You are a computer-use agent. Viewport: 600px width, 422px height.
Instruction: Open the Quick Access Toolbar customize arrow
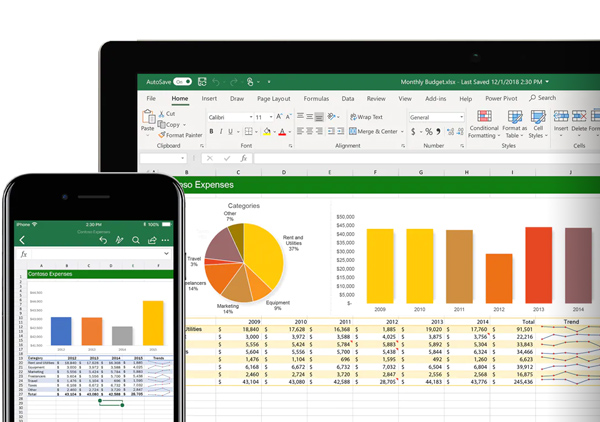pos(269,82)
